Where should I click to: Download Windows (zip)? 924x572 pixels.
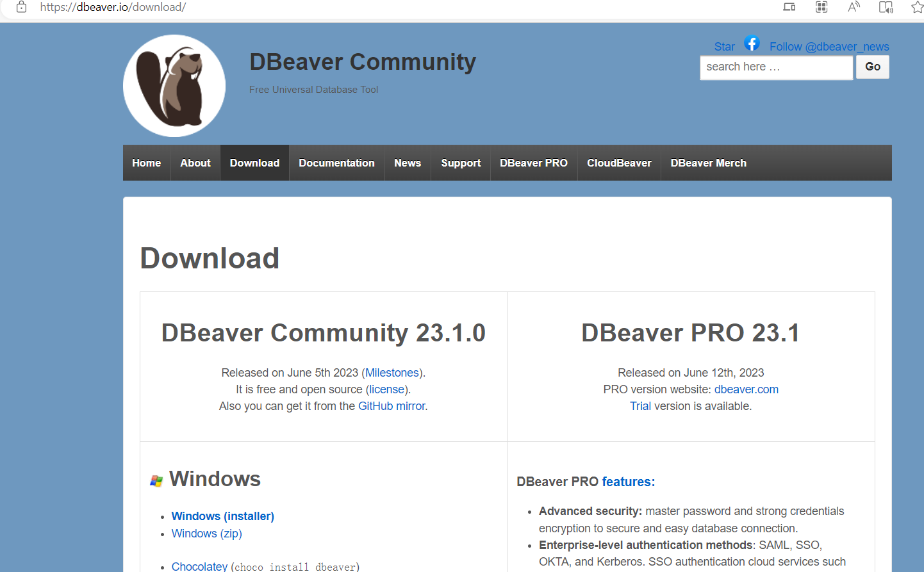tap(207, 534)
